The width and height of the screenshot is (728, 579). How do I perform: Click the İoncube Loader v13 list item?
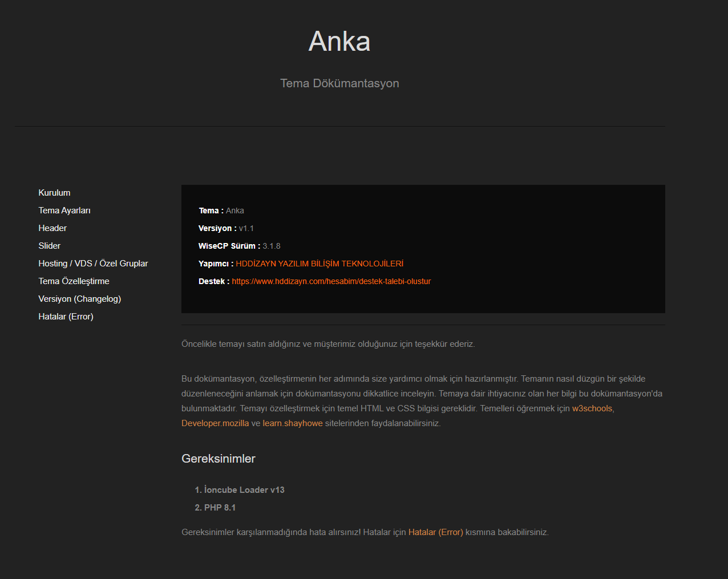[244, 490]
